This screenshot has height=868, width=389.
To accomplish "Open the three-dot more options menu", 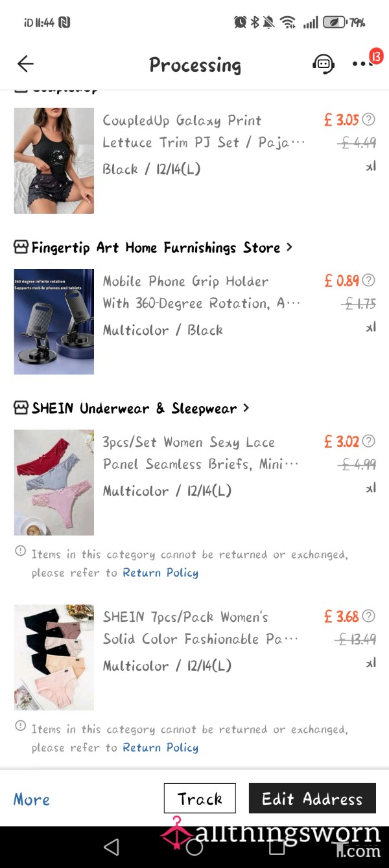I will [x=360, y=63].
